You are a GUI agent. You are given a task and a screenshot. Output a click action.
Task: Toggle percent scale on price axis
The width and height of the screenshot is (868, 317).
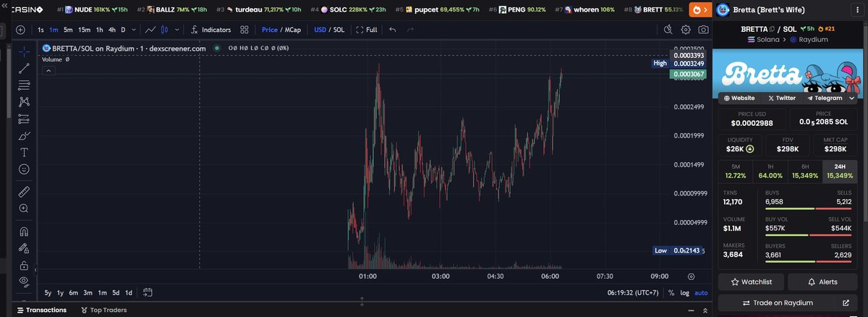671,292
